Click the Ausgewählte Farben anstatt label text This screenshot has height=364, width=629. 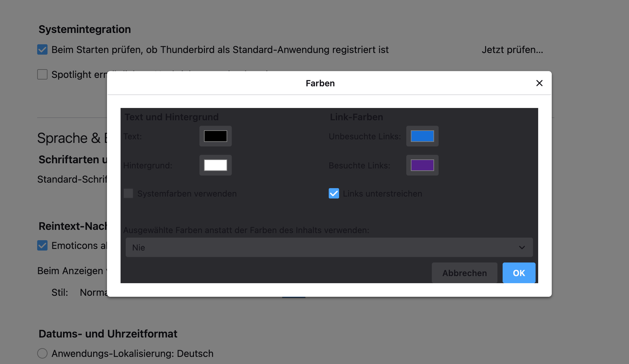tap(246, 230)
